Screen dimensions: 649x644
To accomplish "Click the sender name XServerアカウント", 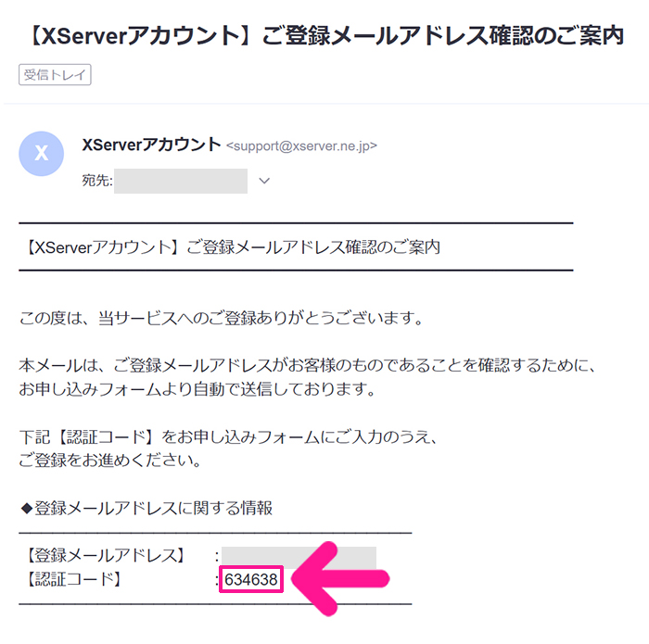I will point(151,145).
